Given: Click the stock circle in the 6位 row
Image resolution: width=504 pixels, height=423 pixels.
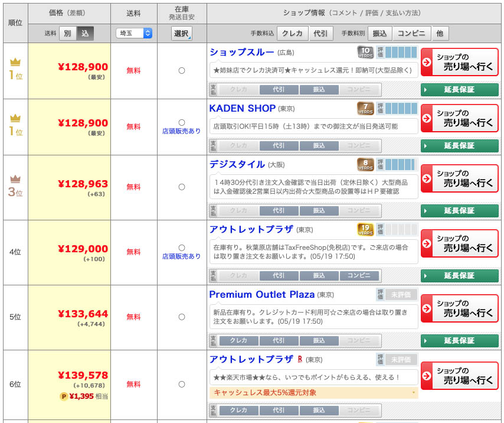Looking at the screenshot, I should [x=182, y=384].
